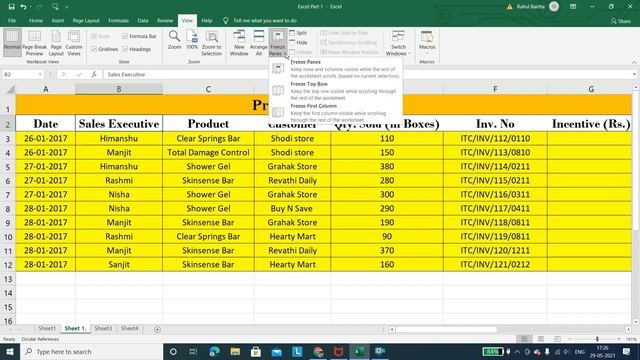Open the Help ribbon tab
This screenshot has width=640, height=360.
[207, 20]
